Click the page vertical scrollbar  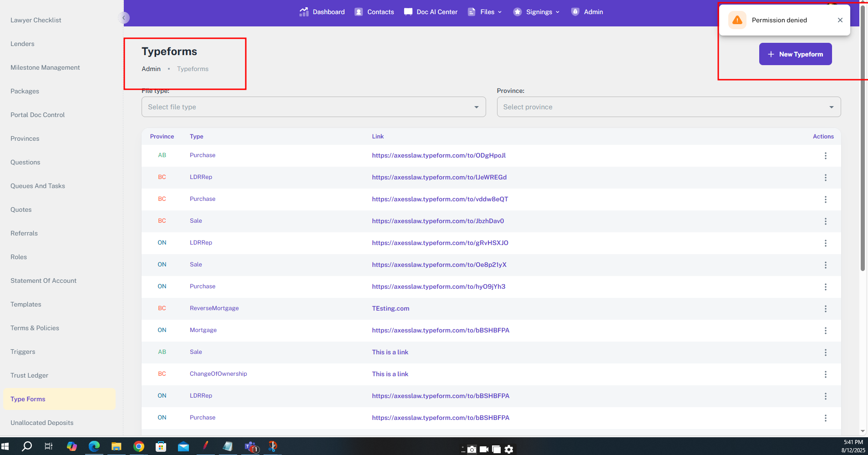click(863, 137)
